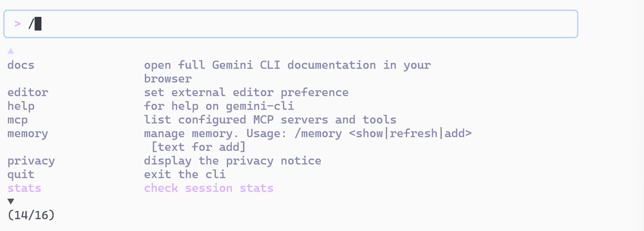
Task: Click the downward scroll triangle below stats
Action: tap(11, 201)
